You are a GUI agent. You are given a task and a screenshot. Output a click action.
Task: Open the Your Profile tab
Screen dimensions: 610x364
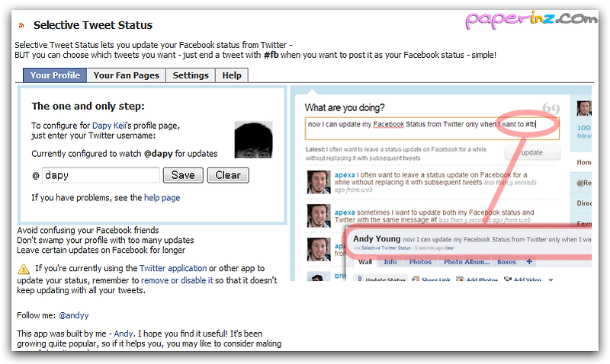[x=55, y=75]
